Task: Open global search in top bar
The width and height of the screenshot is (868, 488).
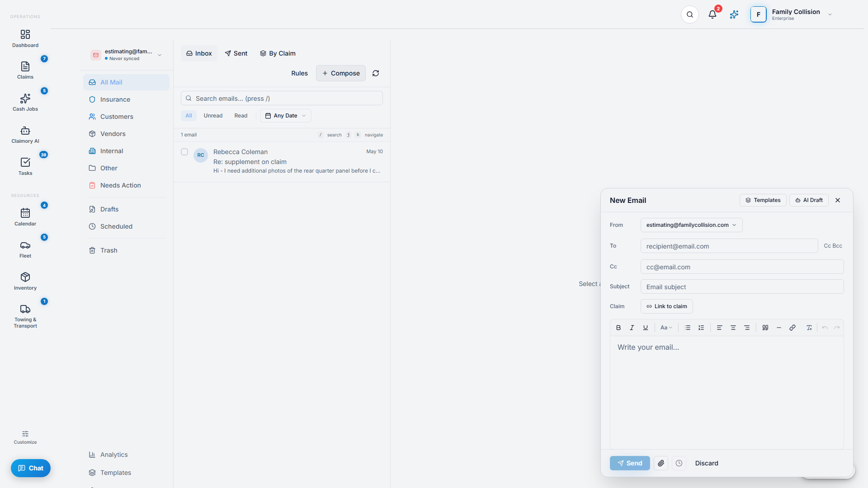Action: click(x=690, y=14)
